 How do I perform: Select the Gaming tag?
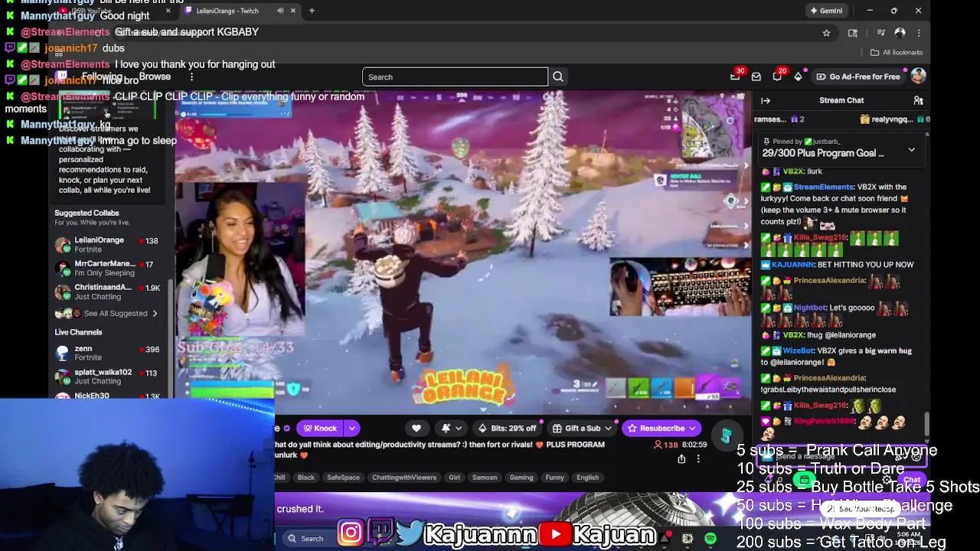(521, 478)
